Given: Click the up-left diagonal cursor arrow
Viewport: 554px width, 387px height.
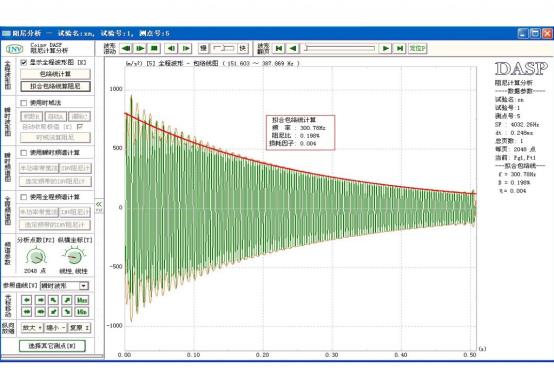Looking at the screenshot, I should pos(54,300).
